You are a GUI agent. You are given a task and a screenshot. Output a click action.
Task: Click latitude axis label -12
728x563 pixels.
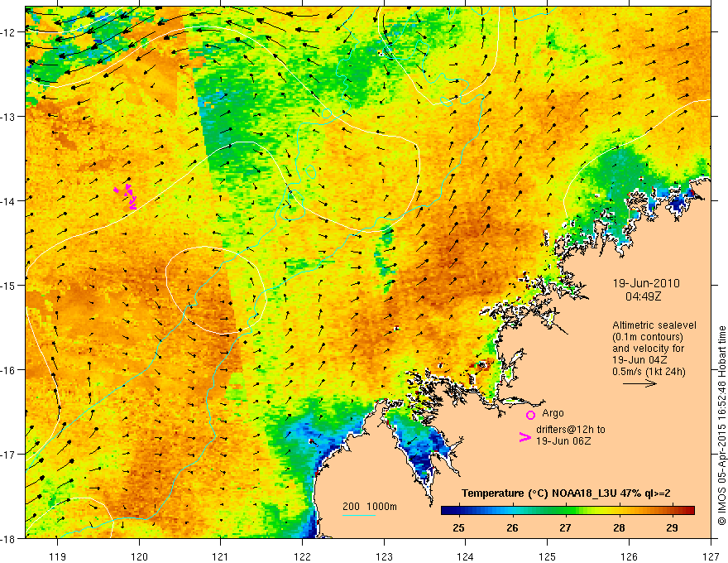(8, 32)
